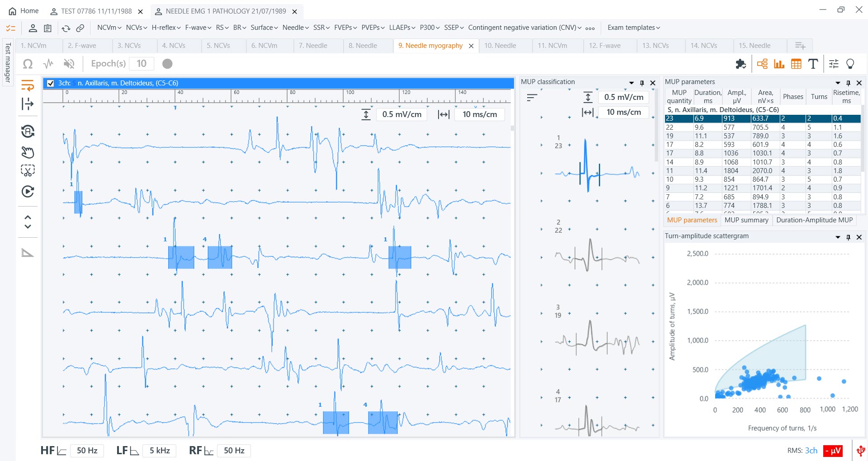Open the F-wave dropdown menu
868x461 pixels.
198,28
